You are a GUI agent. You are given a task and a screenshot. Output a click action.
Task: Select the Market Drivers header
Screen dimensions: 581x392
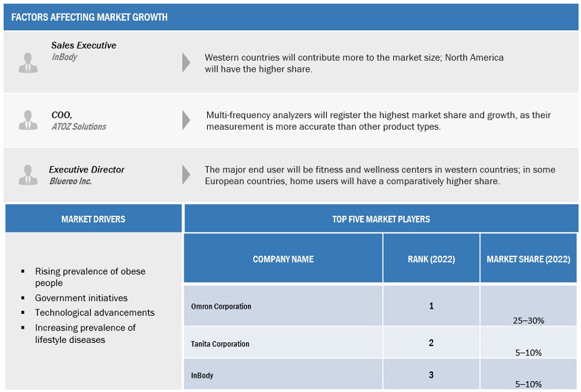93,219
